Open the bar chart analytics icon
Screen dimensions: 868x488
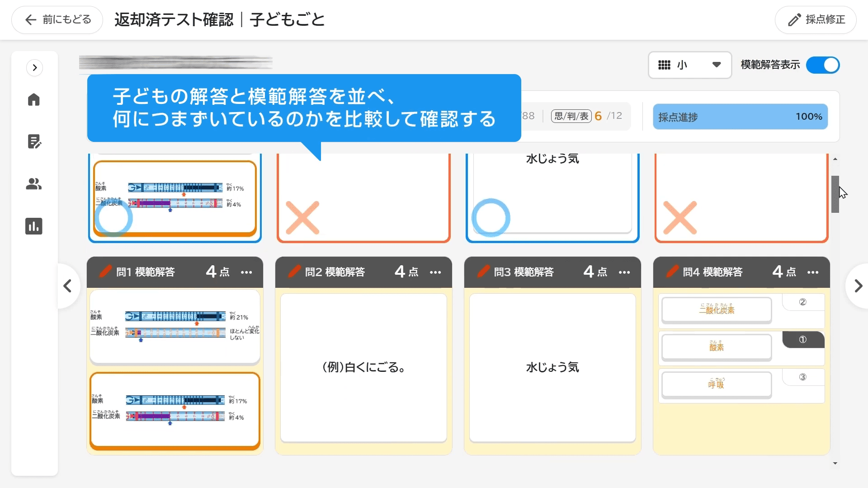tap(34, 226)
